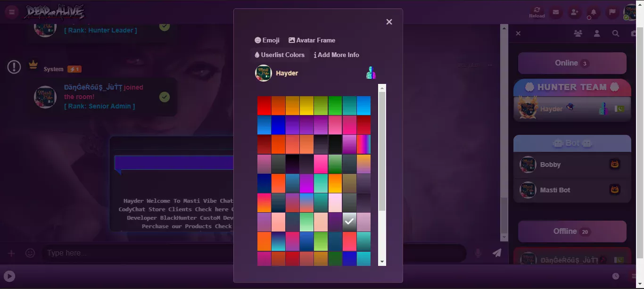The height and width of the screenshot is (289, 644).
Task: Open private messages envelope icon
Action: 556,12
